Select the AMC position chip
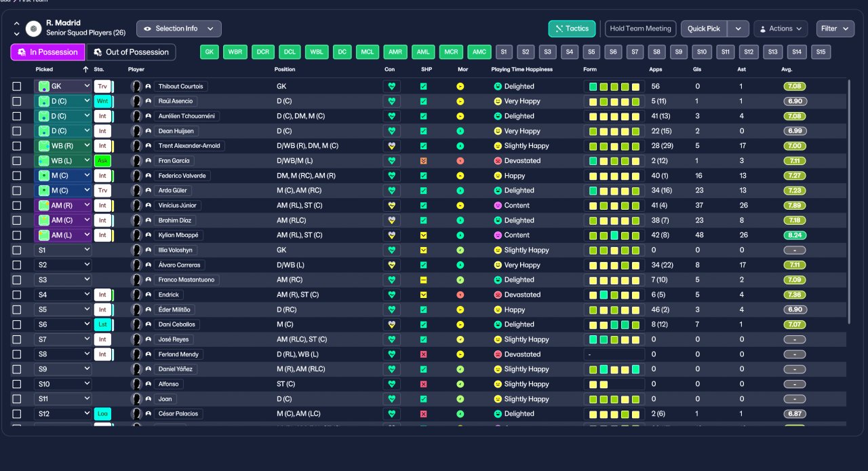The height and width of the screenshot is (471, 868). click(479, 52)
